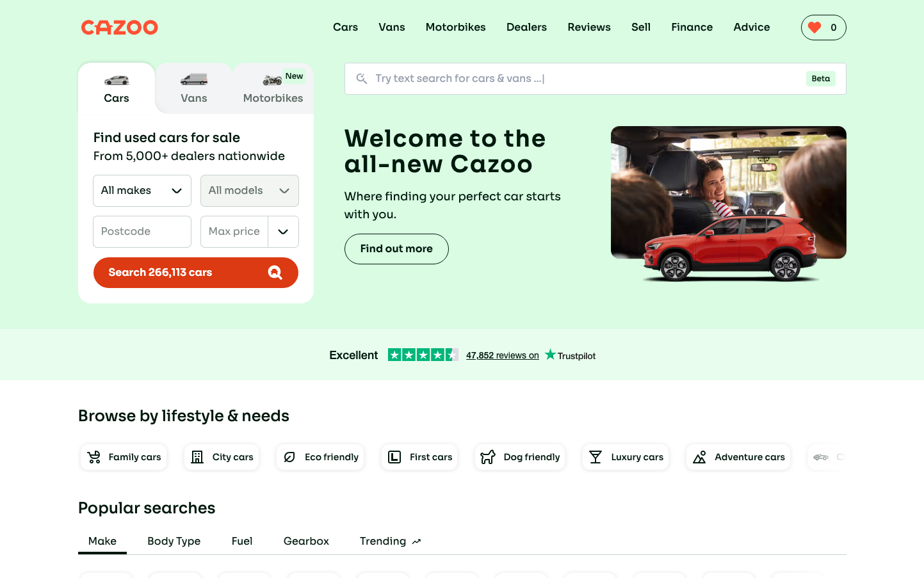Show the Body Type popular searches tab
This screenshot has width=924, height=578.
[x=174, y=542]
